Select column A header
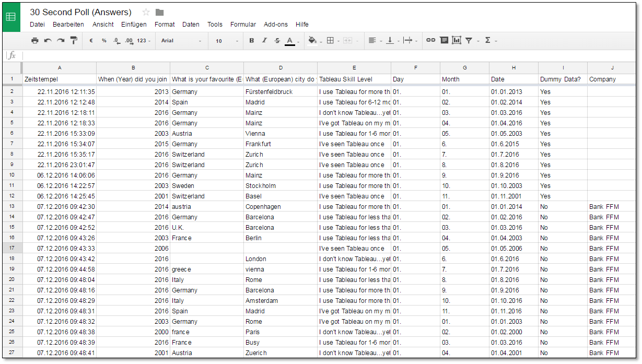The height and width of the screenshot is (364, 642). click(x=60, y=68)
